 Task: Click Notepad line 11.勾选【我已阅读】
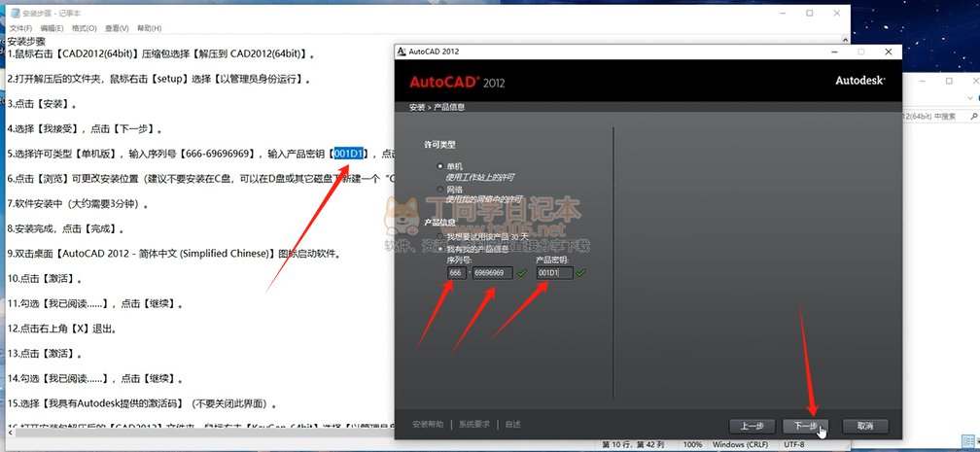[x=95, y=304]
